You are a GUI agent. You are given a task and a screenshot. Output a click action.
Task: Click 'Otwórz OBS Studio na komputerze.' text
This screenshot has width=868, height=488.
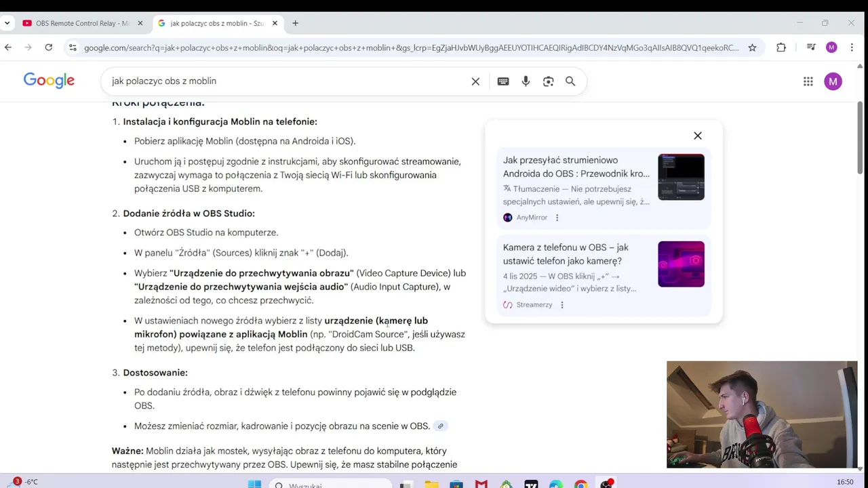point(206,232)
